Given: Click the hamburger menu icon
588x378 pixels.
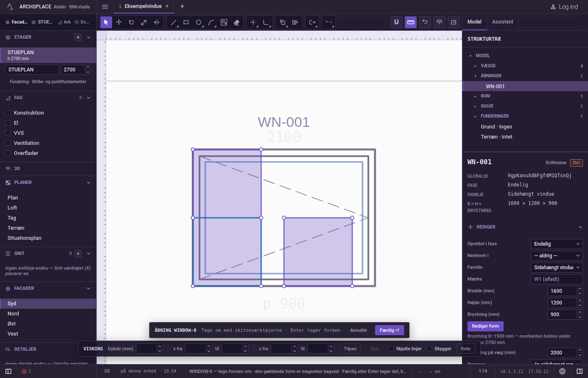Looking at the screenshot, I should tap(105, 6).
